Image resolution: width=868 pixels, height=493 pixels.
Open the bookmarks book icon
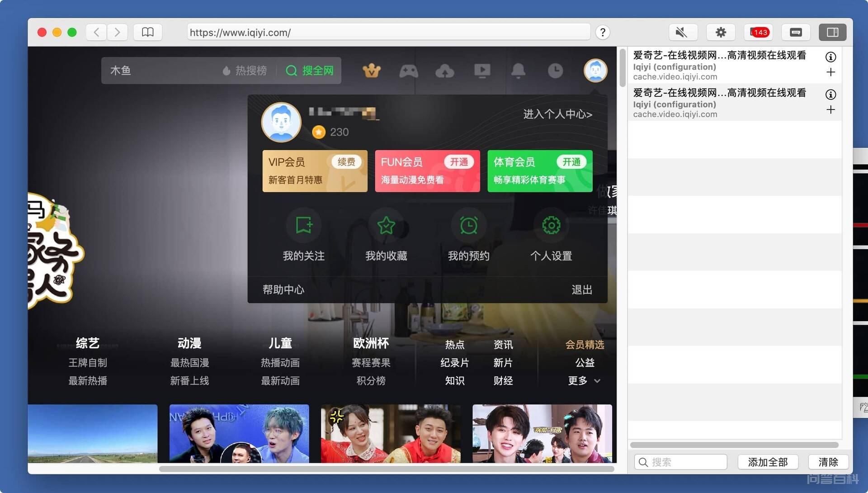click(147, 32)
